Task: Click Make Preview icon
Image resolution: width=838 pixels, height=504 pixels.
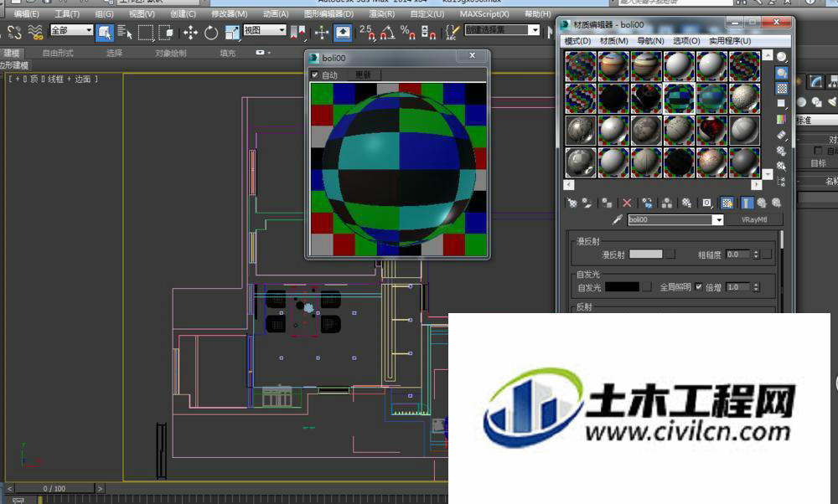Action: (781, 136)
